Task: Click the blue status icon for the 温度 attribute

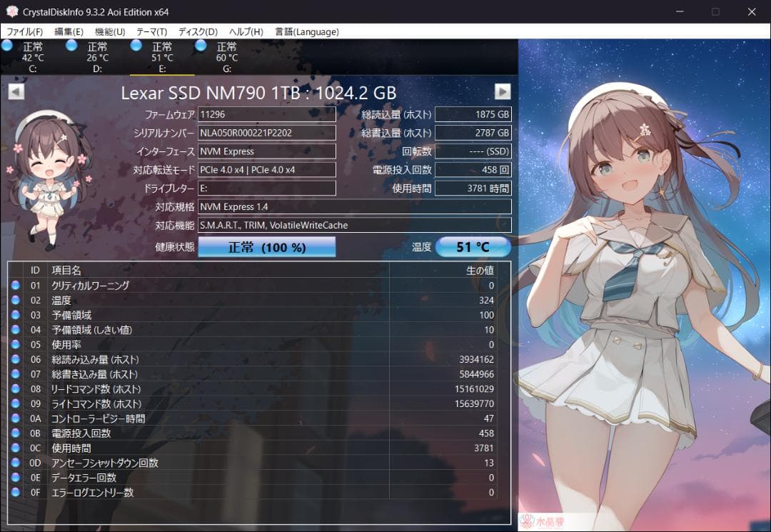Action: 17,300
